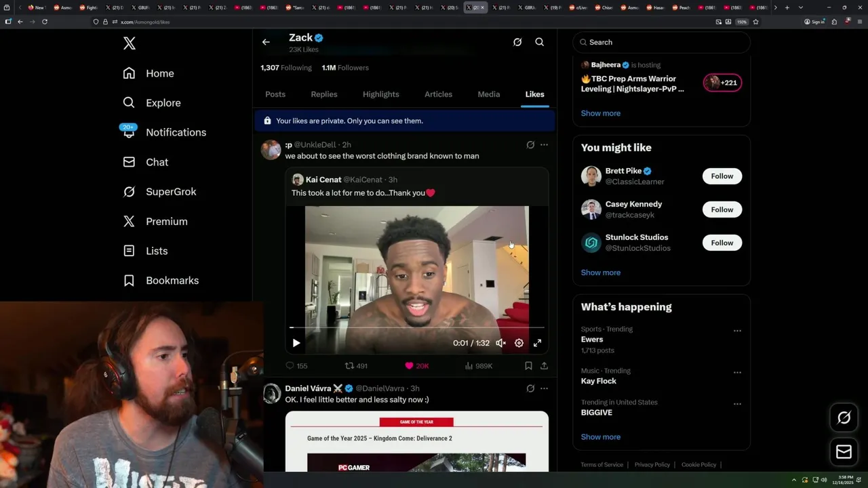This screenshot has width=868, height=488.
Task: Reply to UnkleDell post with 155 replies
Action: coord(296,365)
